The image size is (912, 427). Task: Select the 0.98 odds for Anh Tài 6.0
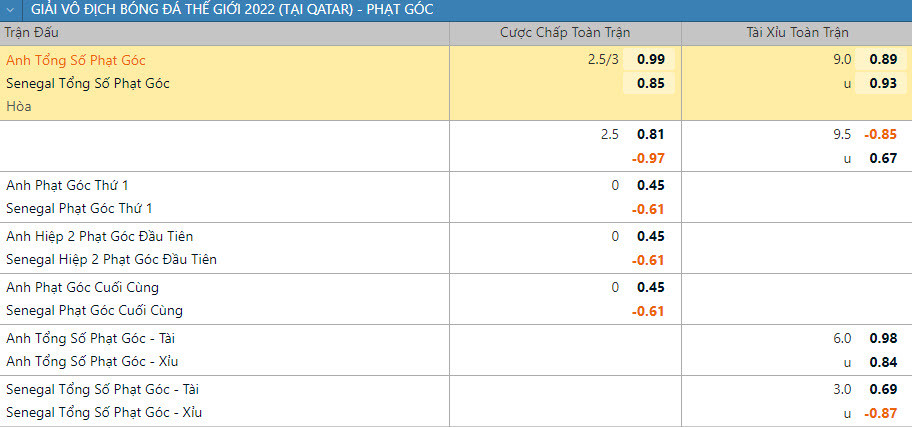click(x=882, y=338)
